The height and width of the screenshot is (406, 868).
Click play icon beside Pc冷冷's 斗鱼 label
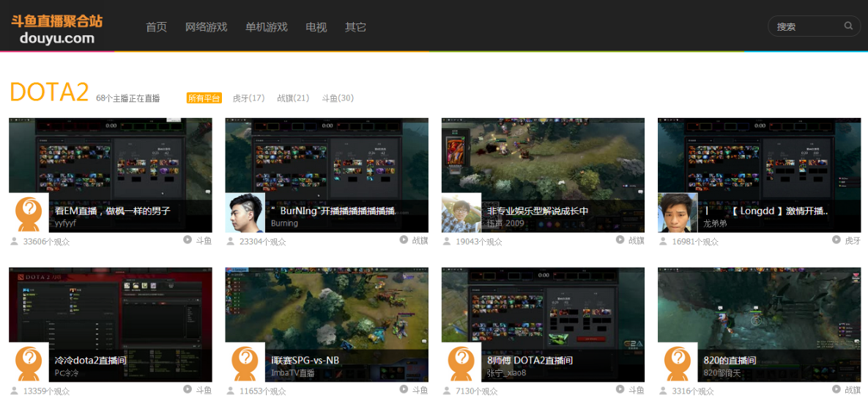pyautogui.click(x=188, y=389)
